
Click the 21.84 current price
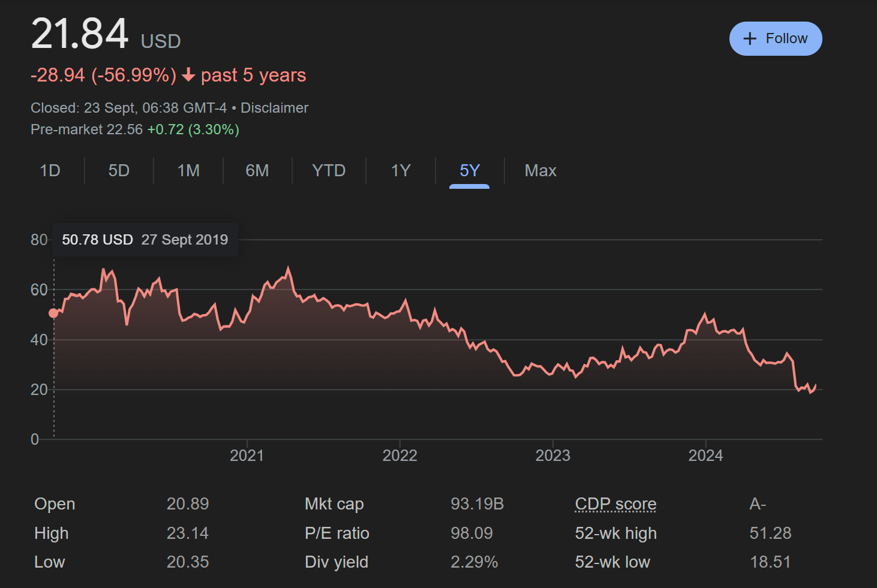coord(80,34)
